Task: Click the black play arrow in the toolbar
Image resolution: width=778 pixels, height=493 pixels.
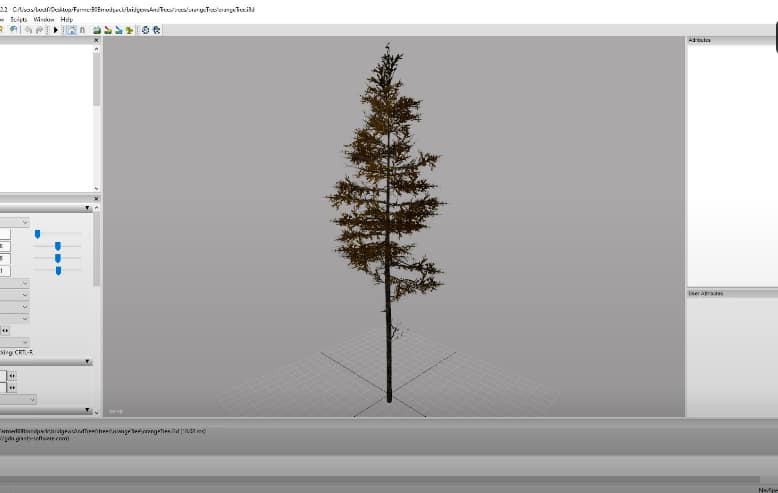Action: pos(56,30)
